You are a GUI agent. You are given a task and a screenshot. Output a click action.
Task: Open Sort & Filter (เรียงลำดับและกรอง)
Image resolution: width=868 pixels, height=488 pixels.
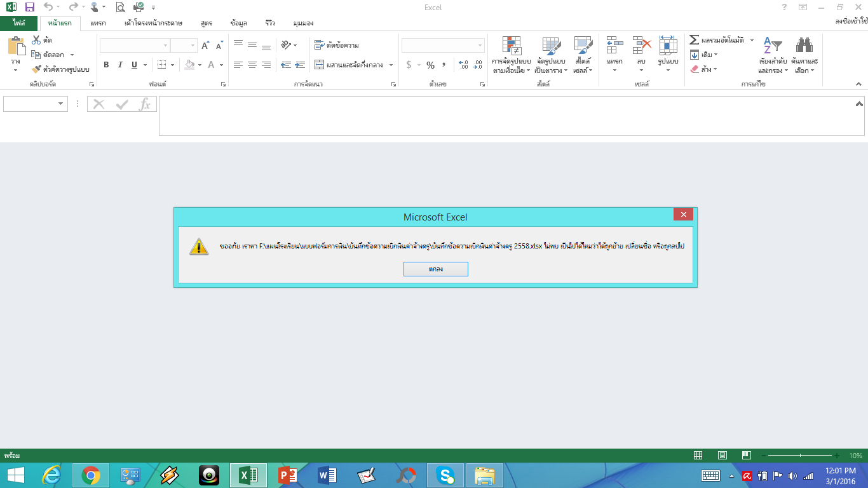tap(773, 55)
